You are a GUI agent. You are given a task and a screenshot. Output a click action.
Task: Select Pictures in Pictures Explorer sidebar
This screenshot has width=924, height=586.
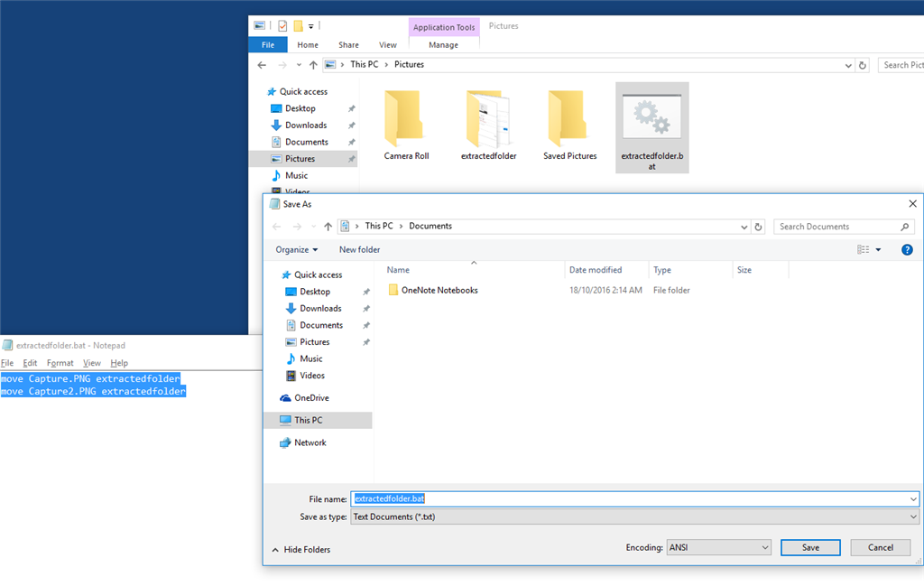tap(303, 159)
